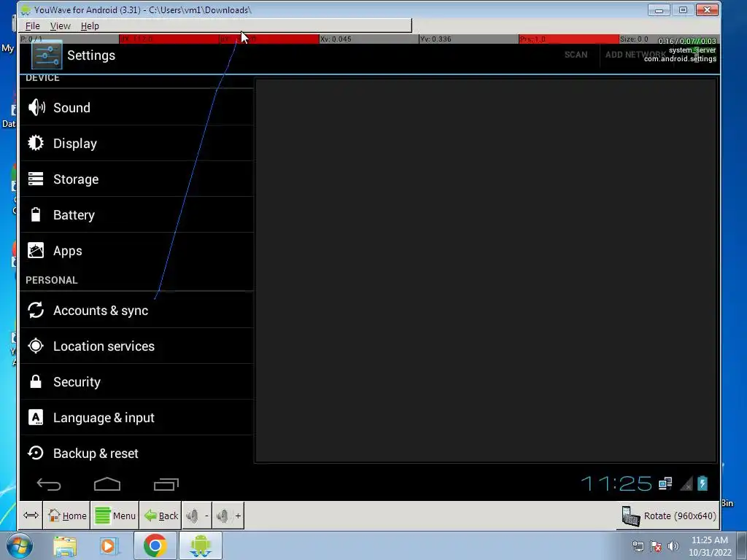Open the Apps icon in settings list
Screen dimensions: 747x560
coord(36,251)
